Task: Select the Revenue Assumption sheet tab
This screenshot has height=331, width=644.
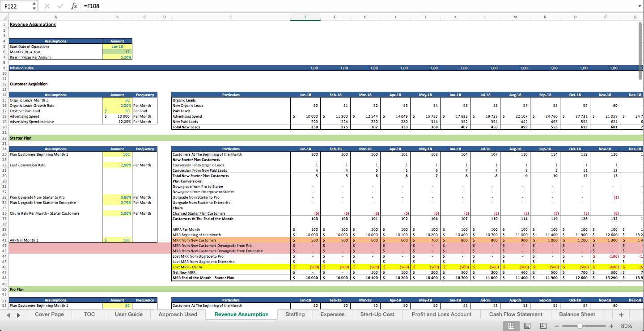Action: point(241,314)
